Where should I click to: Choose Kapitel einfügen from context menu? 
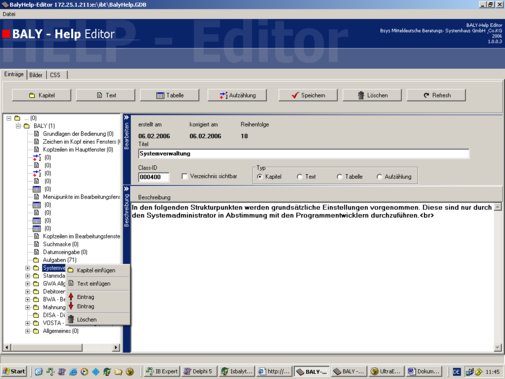click(x=96, y=270)
